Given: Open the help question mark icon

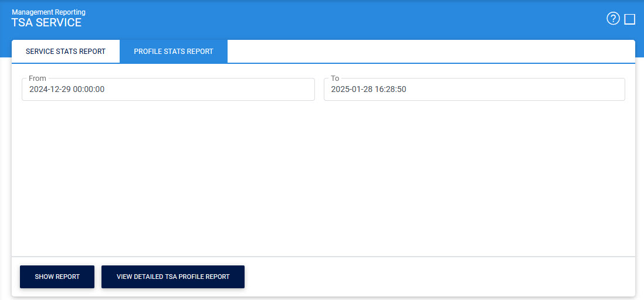Looking at the screenshot, I should click(613, 19).
